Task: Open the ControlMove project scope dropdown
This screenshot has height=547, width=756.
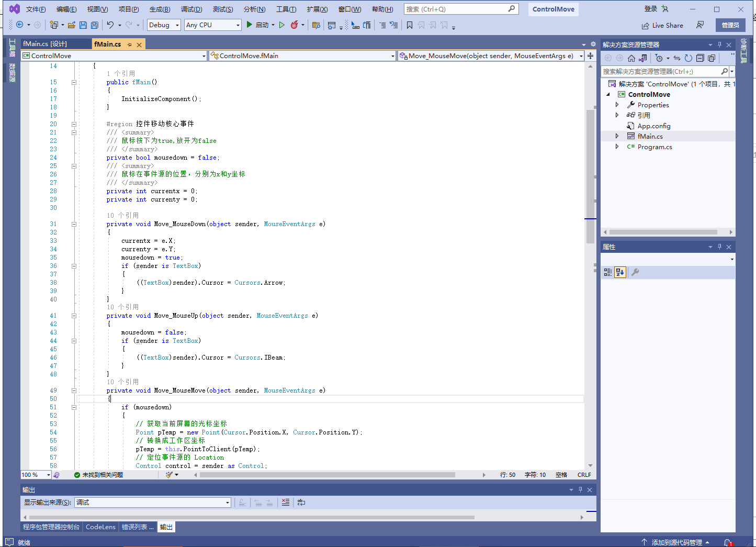Action: [114, 55]
